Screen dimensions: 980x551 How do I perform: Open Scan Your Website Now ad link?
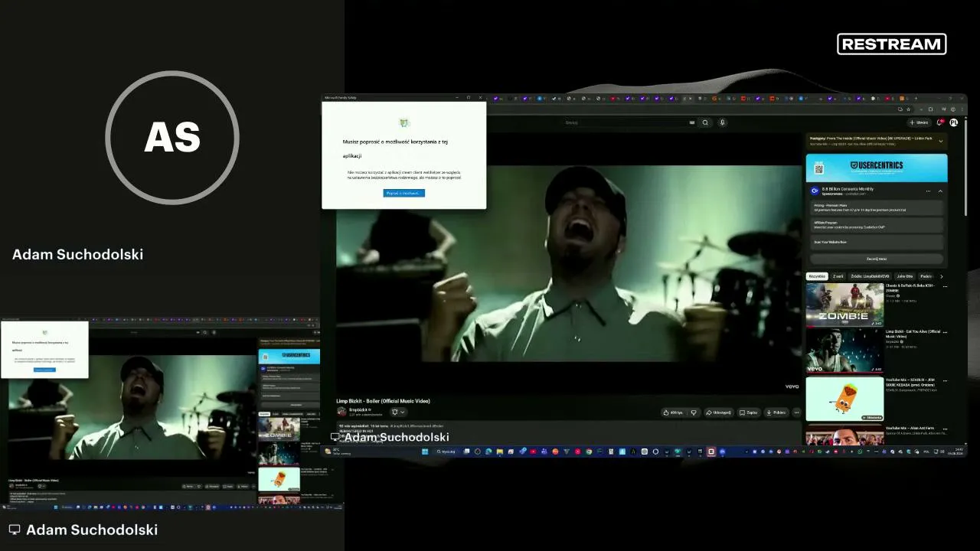(877, 242)
